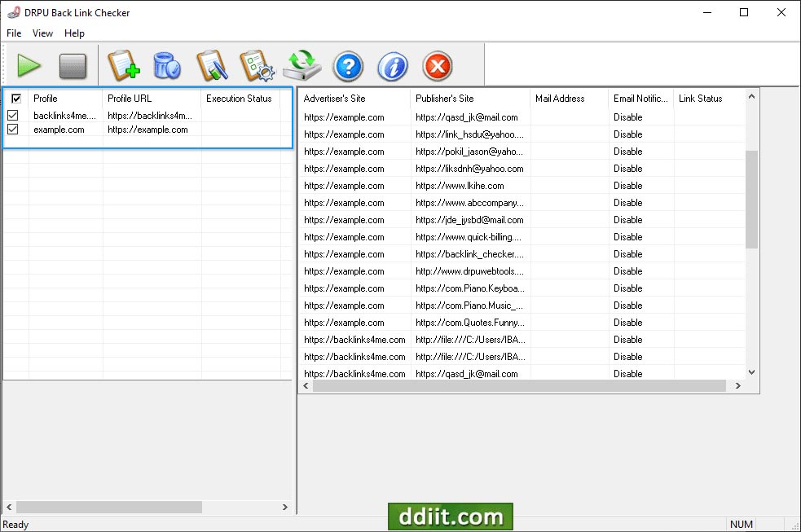Open Help using the question mark icon

347,66
